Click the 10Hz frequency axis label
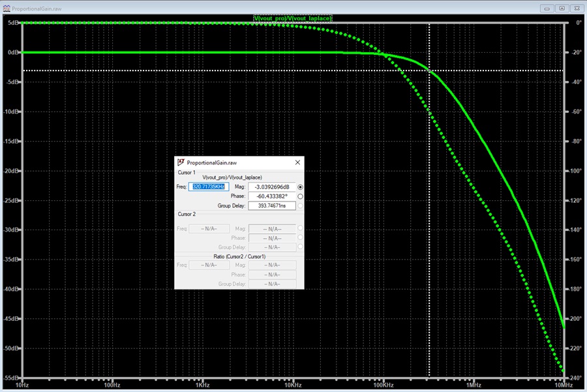 [22, 385]
